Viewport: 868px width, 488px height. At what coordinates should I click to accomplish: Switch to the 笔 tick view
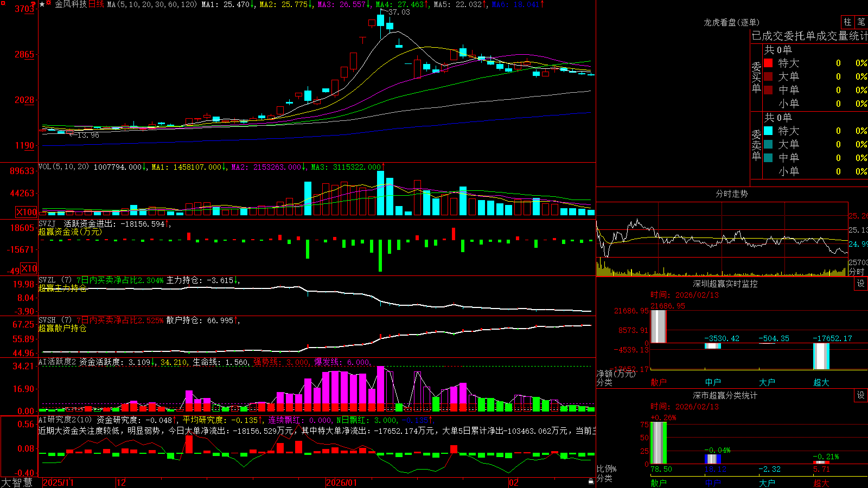[861, 22]
